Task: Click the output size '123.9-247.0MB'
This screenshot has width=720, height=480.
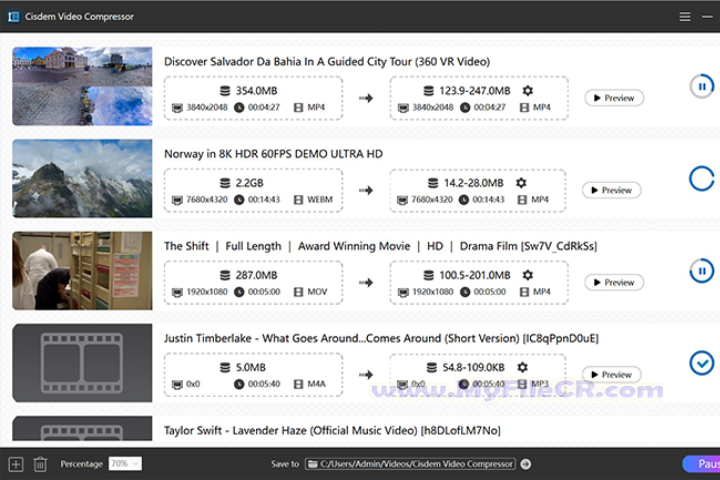Action: (x=474, y=90)
